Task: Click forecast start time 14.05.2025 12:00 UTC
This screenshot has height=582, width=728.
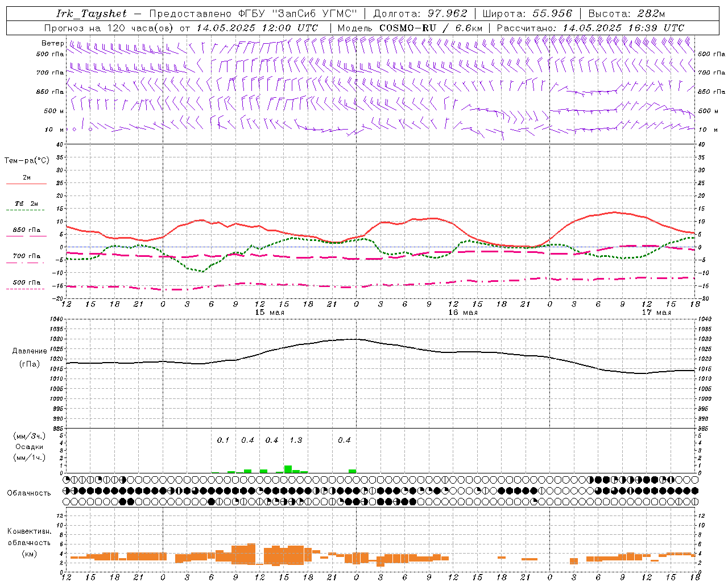Action: [257, 28]
